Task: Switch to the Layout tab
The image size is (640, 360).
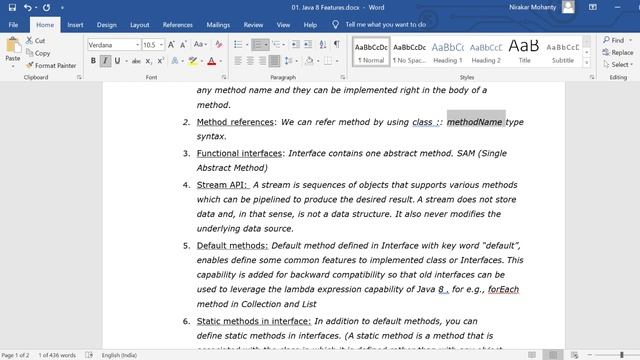Action: click(140, 25)
